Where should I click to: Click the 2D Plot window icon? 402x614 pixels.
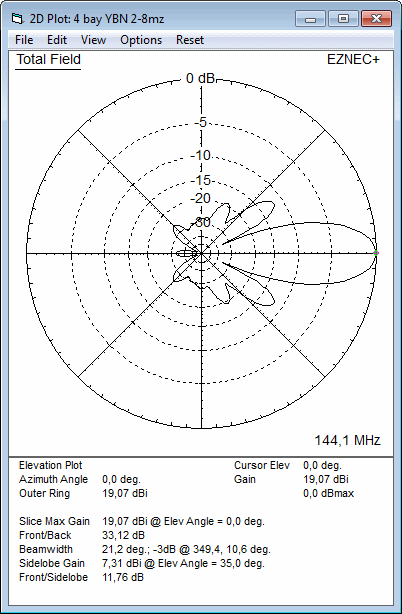pos(17,19)
